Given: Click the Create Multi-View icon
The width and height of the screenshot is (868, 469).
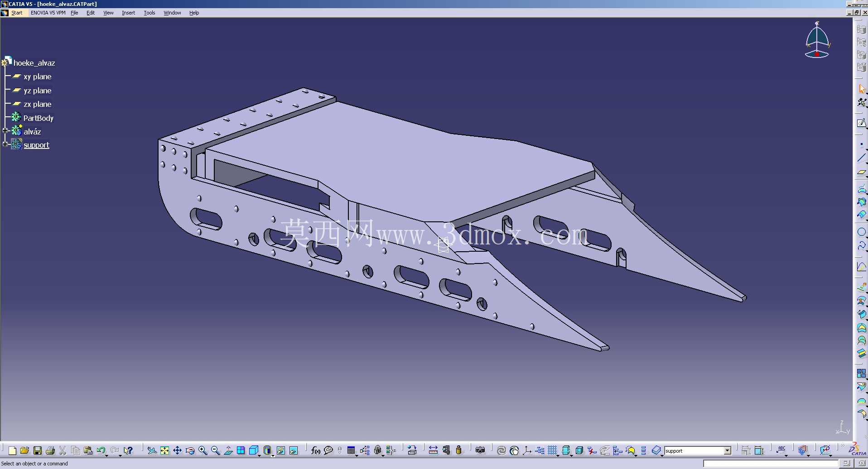Looking at the screenshot, I should (241, 450).
